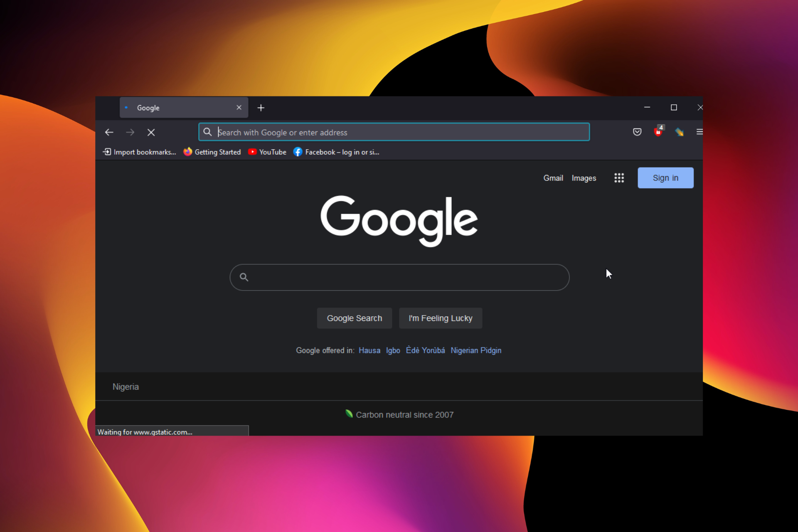Open the Images link
Image resolution: width=798 pixels, height=532 pixels.
(584, 178)
